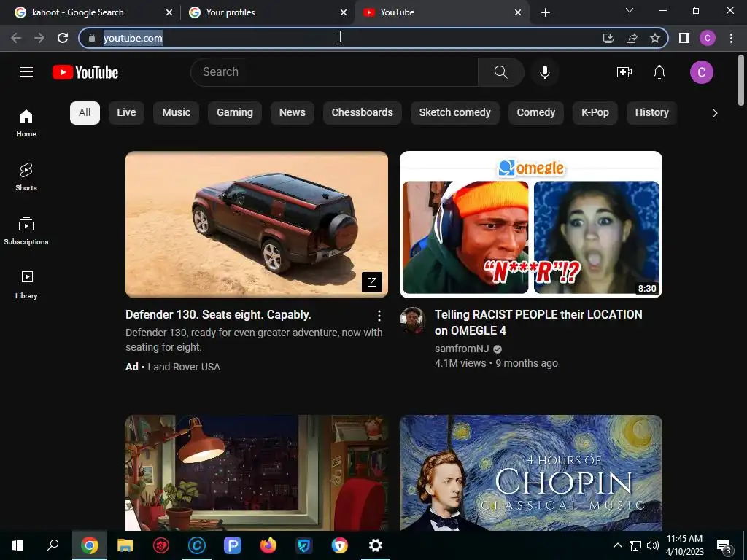Open Library from the sidebar
Viewport: 747px width, 560px height.
(x=26, y=285)
